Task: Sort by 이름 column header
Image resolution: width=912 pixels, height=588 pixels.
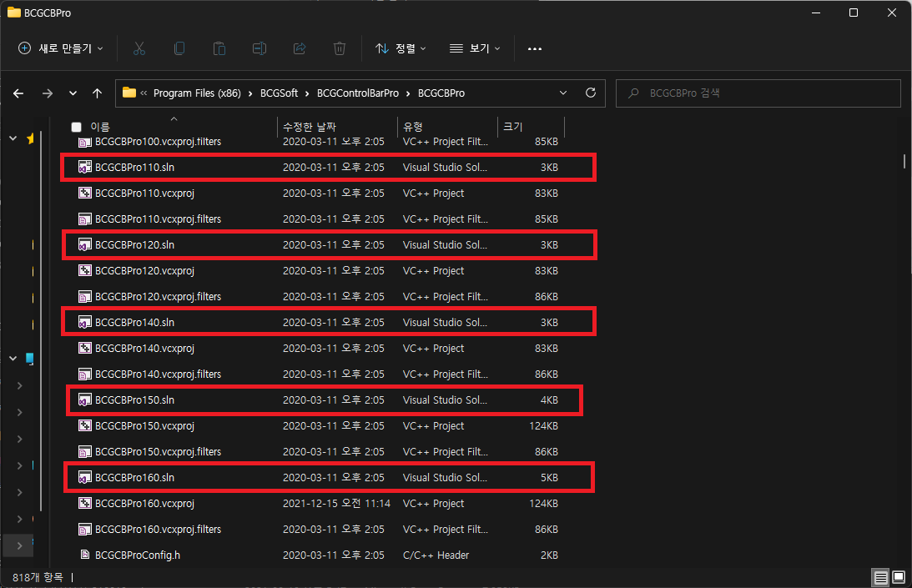Action: (x=100, y=127)
